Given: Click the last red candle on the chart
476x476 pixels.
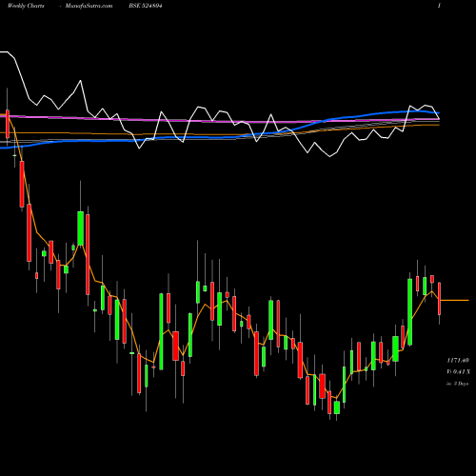Looking at the screenshot, I should point(440,299).
